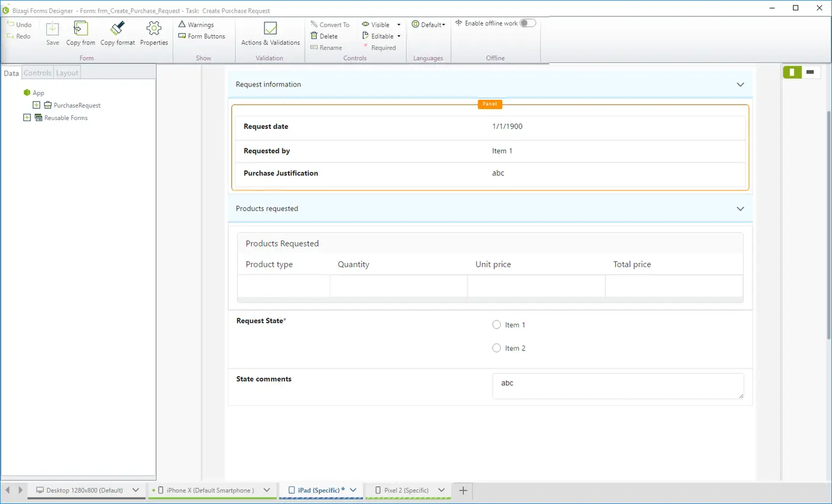Click the form's vertical scrollbar
This screenshot has height=504, width=832.
[828, 225]
